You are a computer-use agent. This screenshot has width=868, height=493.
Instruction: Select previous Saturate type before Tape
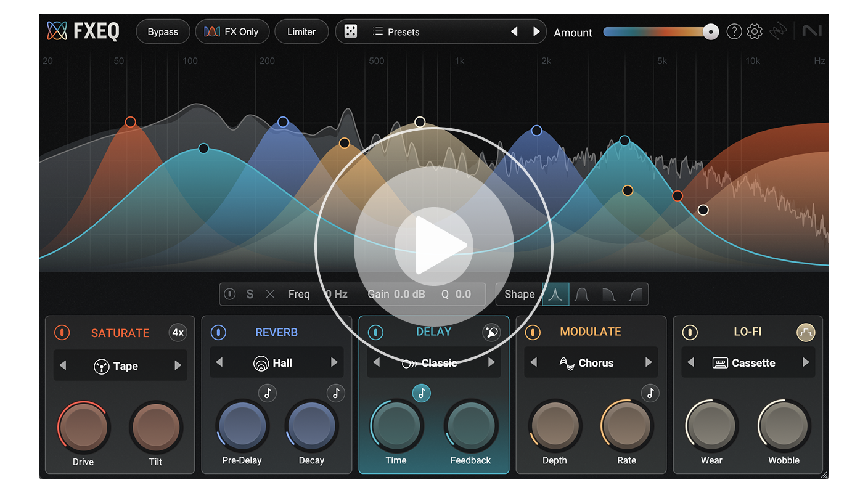pyautogui.click(x=63, y=365)
